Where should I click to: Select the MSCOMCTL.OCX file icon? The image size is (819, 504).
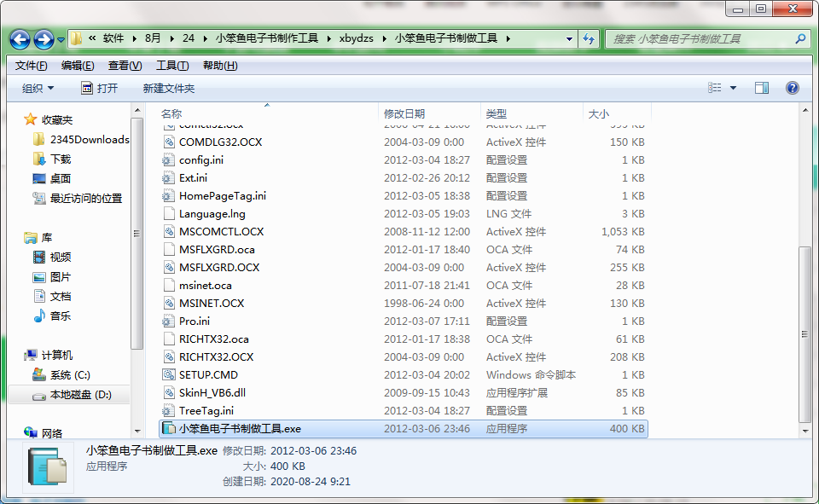tap(169, 231)
